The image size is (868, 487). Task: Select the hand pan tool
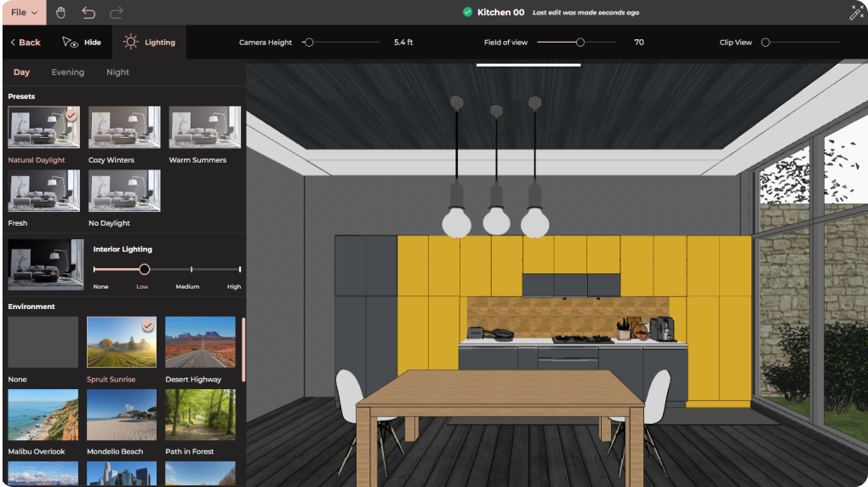coord(60,13)
